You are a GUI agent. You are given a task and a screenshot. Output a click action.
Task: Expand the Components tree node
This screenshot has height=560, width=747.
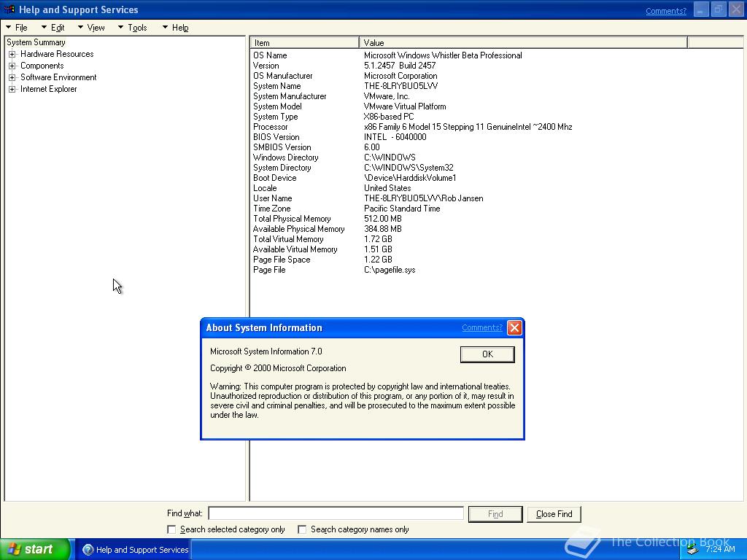point(12,66)
